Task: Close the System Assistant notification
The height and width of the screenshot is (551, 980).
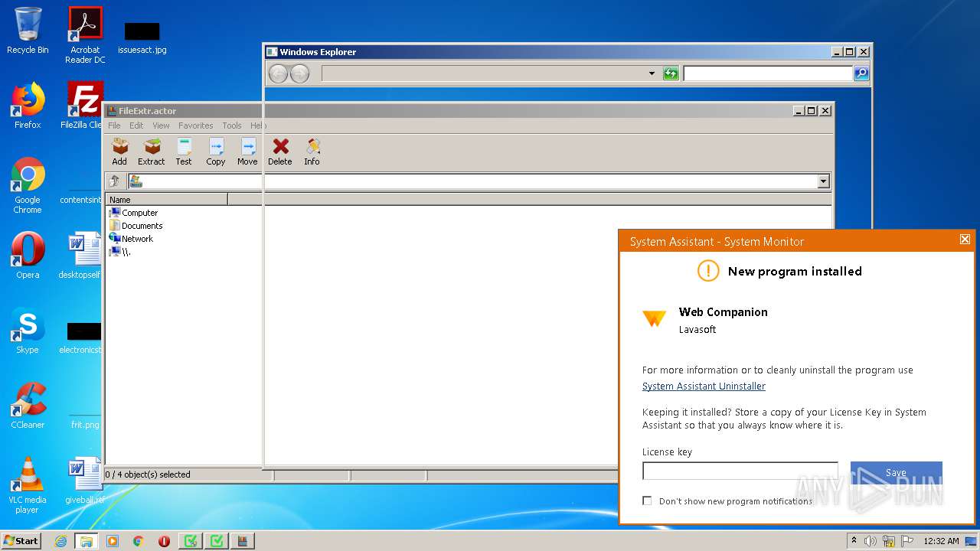Action: click(965, 240)
